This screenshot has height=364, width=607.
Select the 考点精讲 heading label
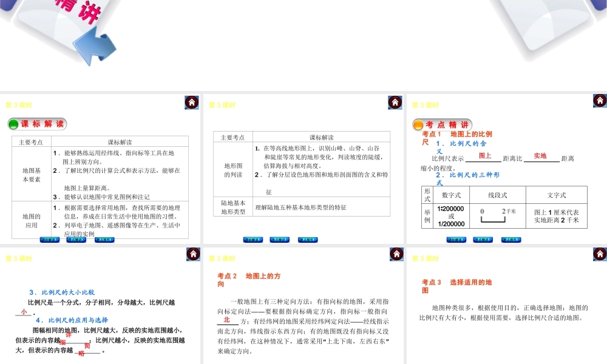pyautogui.click(x=447, y=124)
